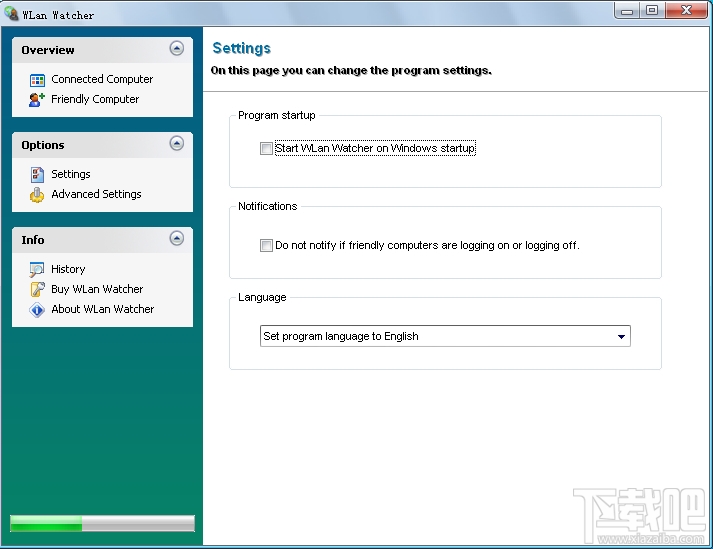The height and width of the screenshot is (549, 713).
Task: Open the program language dropdown
Action: (x=445, y=336)
